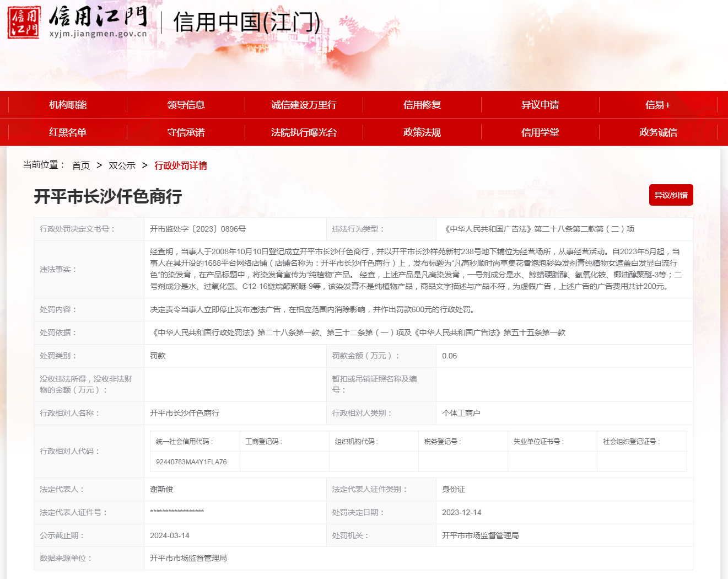
Task: Open 政务诚信 navigation item
Action: click(x=658, y=132)
